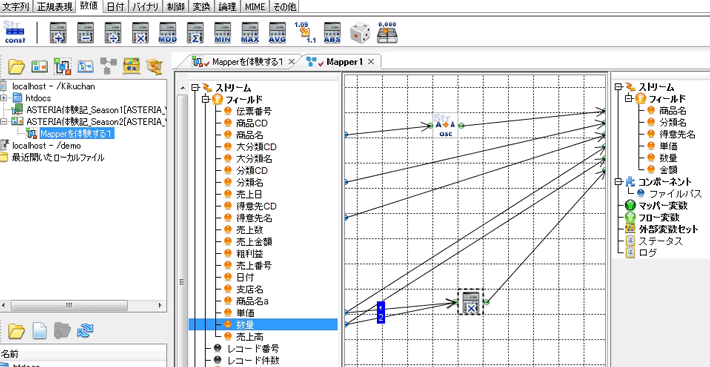The height and width of the screenshot is (367, 710).
Task: Click the refresh icon in file pane toolbar
Action: tap(85, 330)
